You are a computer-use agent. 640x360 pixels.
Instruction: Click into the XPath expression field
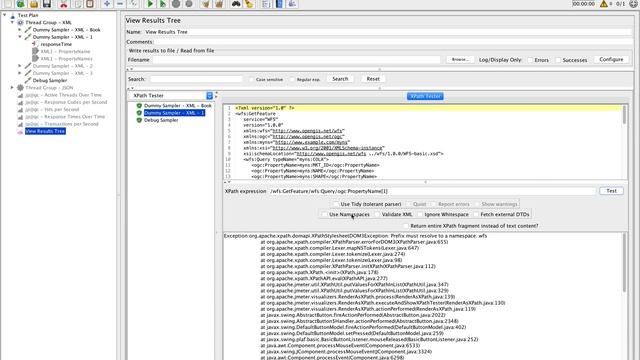432,191
